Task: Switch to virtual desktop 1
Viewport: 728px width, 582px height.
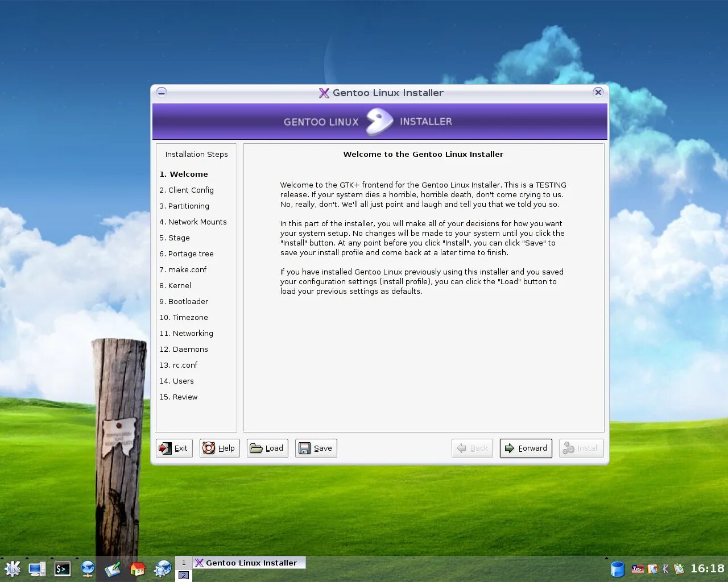Action: pyautogui.click(x=184, y=563)
